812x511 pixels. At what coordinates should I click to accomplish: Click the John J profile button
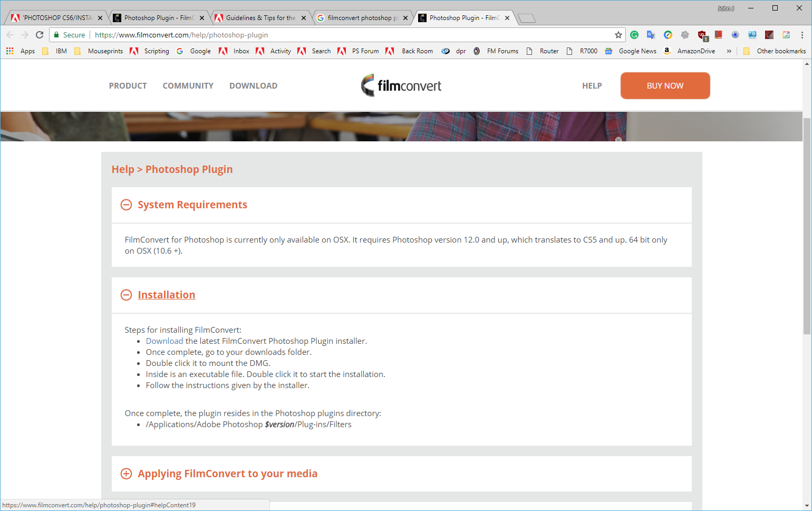726,8
